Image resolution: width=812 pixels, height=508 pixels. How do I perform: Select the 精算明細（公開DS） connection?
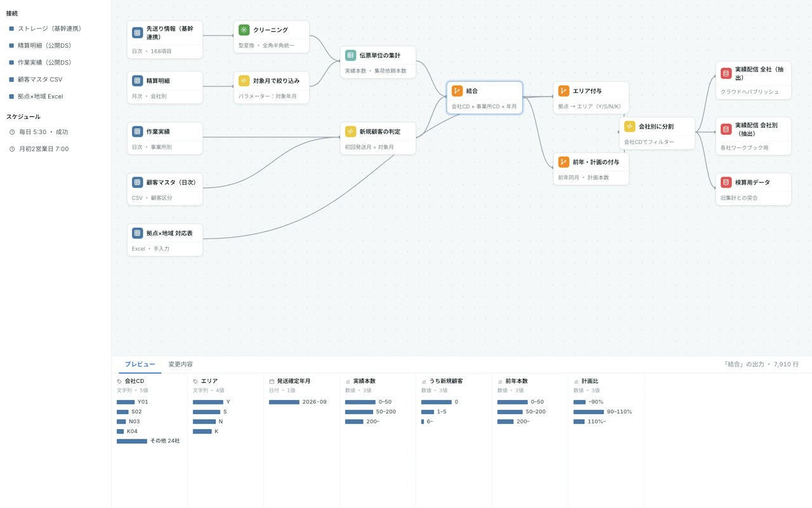coord(55,46)
